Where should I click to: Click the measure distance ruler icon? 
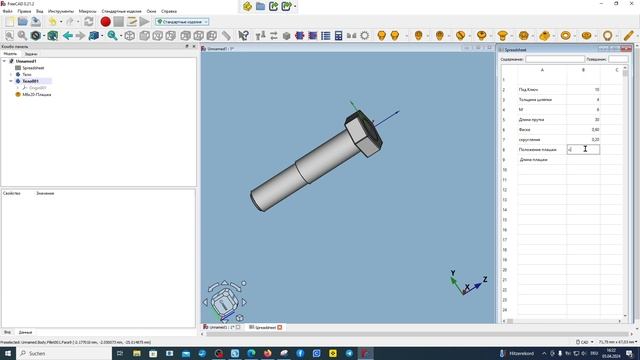point(226,36)
